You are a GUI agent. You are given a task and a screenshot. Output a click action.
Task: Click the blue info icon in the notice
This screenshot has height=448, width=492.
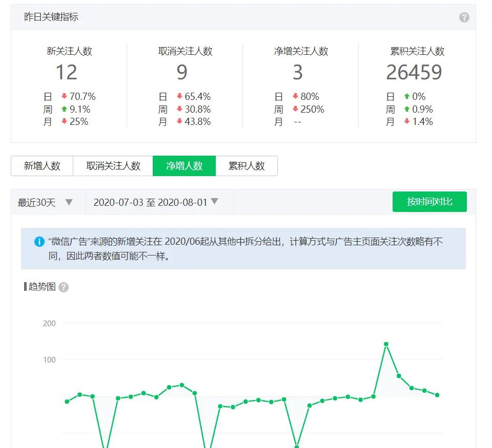(39, 242)
